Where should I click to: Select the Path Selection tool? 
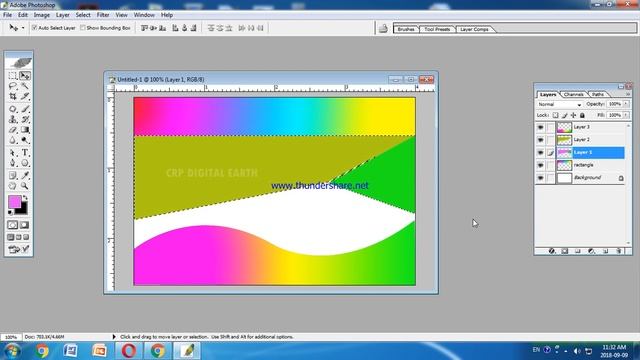click(13, 153)
